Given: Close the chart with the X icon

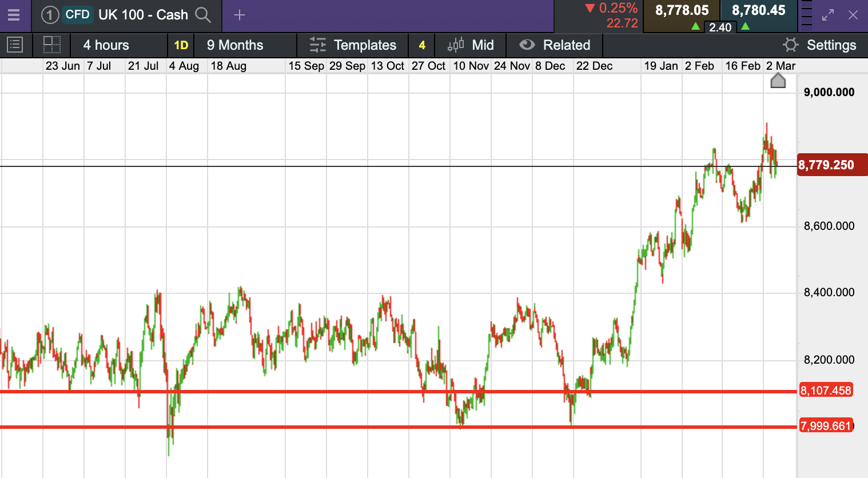Looking at the screenshot, I should pos(853,15).
